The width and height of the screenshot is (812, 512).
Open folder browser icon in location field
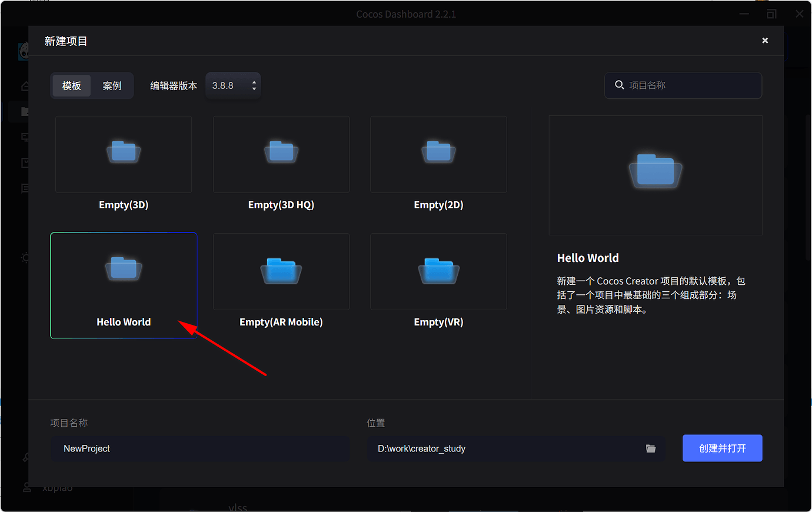tap(651, 448)
